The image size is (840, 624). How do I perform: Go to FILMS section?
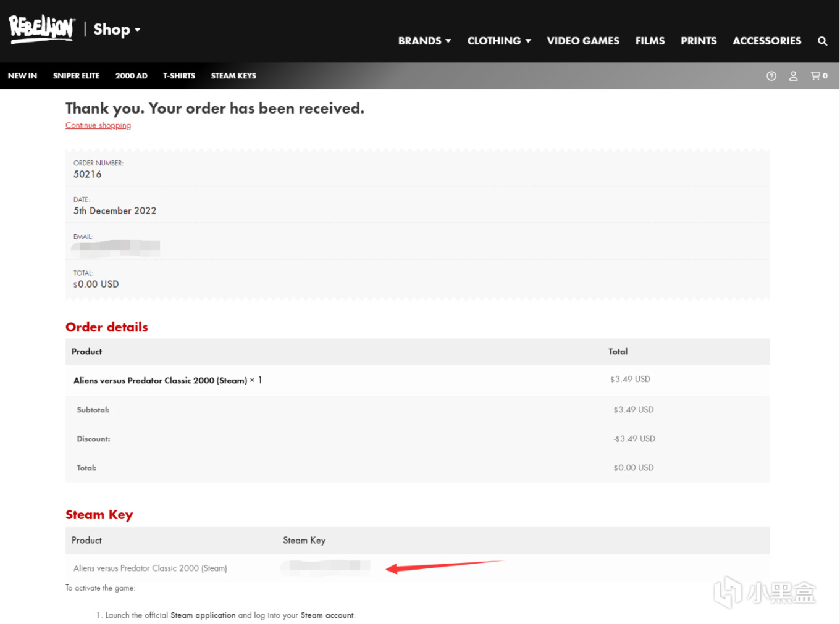(x=650, y=41)
